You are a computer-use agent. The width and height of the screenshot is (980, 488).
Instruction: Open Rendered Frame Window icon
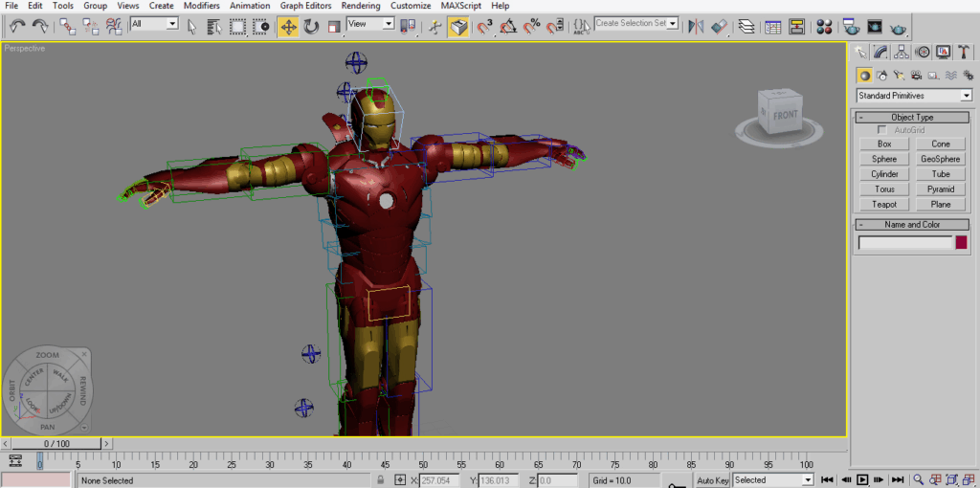point(875,26)
